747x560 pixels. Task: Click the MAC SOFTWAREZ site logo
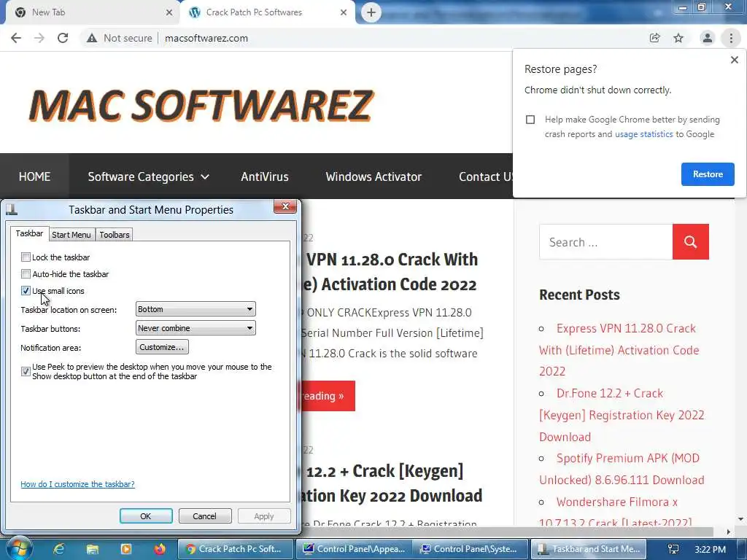point(201,104)
